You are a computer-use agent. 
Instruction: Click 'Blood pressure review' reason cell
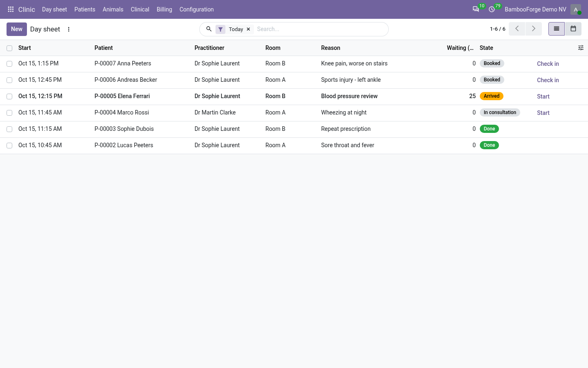[x=349, y=96]
